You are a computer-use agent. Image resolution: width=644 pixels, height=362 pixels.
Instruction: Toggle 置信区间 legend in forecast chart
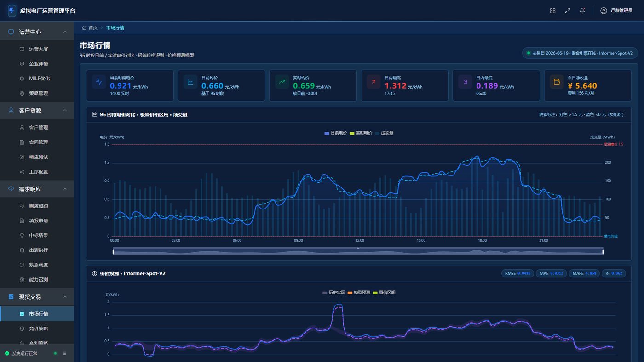pyautogui.click(x=384, y=292)
